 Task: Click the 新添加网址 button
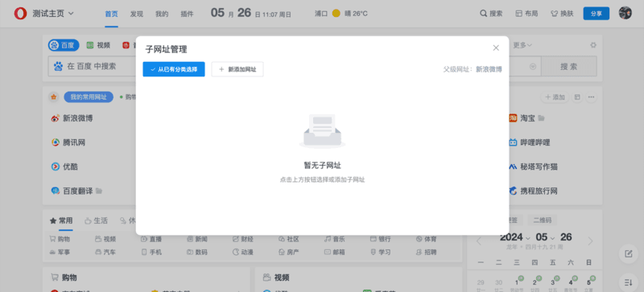(237, 69)
